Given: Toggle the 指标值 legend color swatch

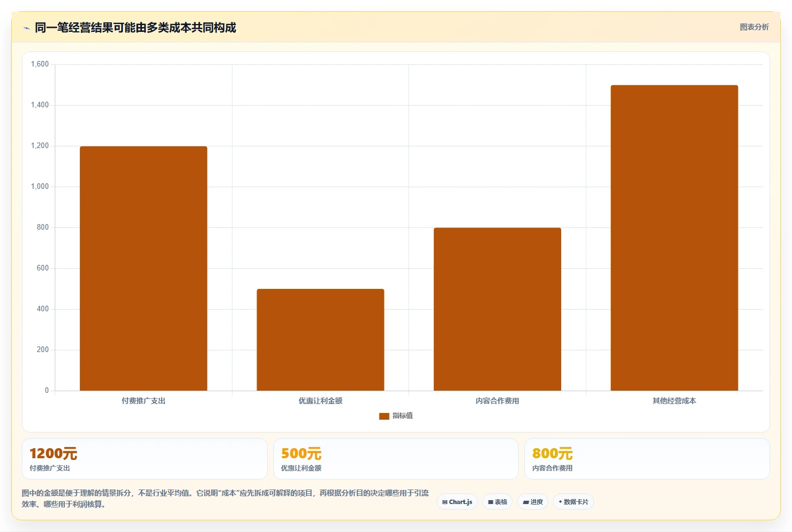Looking at the screenshot, I should click(384, 416).
